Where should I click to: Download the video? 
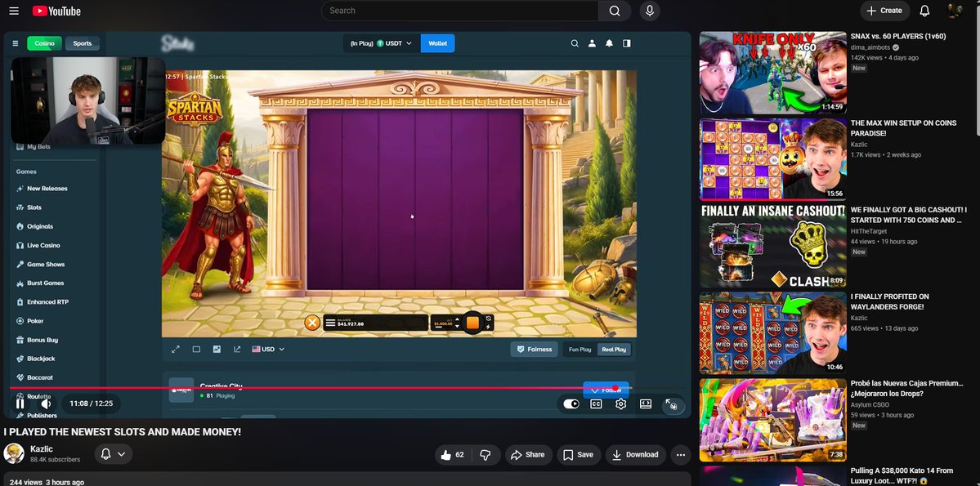[x=636, y=455]
